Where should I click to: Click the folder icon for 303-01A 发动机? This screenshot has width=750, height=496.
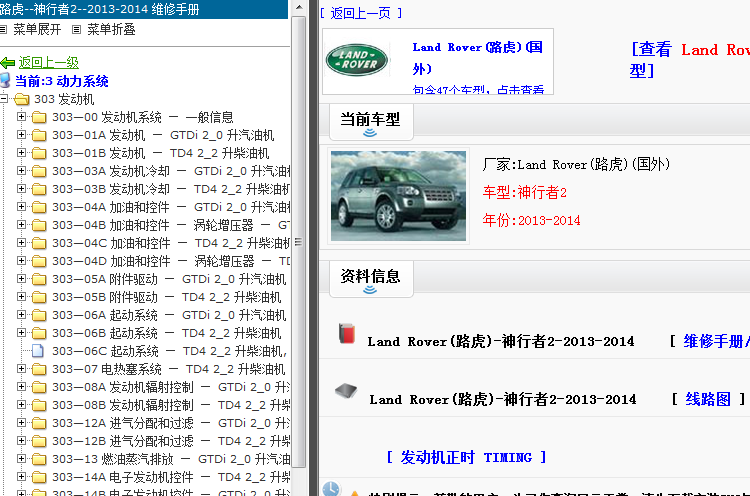(39, 135)
